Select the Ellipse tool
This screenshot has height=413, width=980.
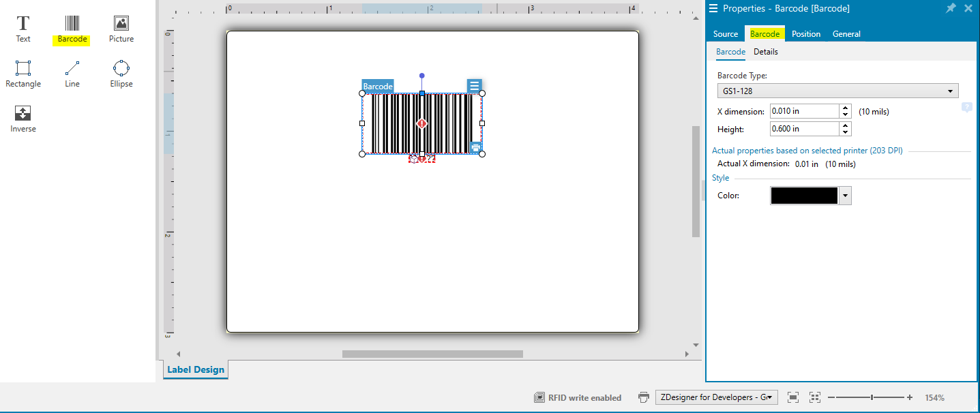point(121,74)
